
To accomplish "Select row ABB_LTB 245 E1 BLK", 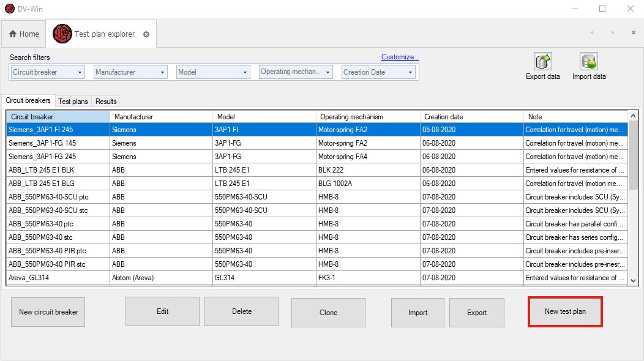I will [317, 170].
